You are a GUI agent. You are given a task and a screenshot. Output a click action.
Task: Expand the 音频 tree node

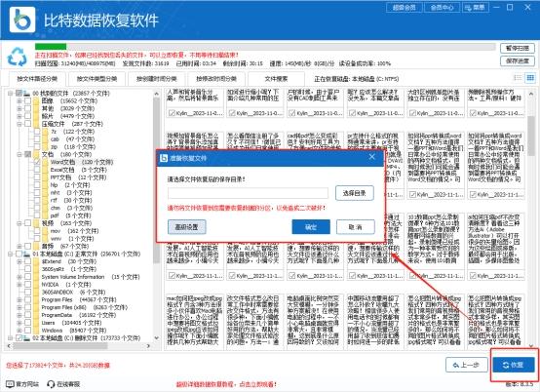point(19,246)
